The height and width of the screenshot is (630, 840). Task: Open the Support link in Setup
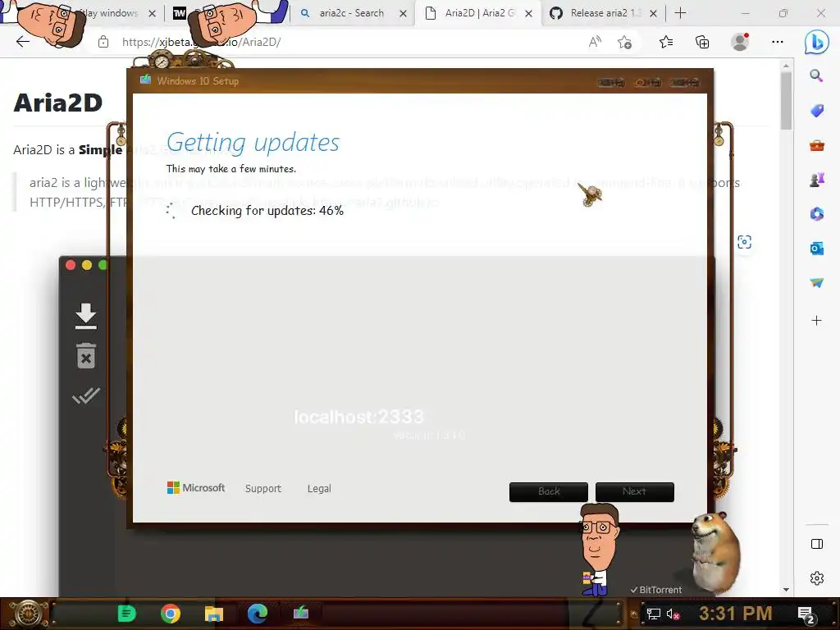[263, 489]
